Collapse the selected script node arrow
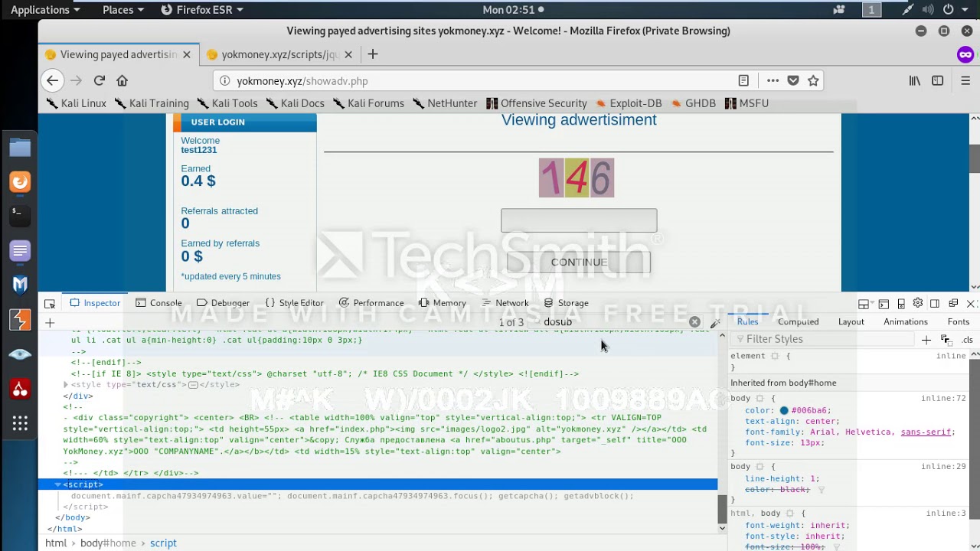Screen dimensions: 980x551 [x=57, y=484]
